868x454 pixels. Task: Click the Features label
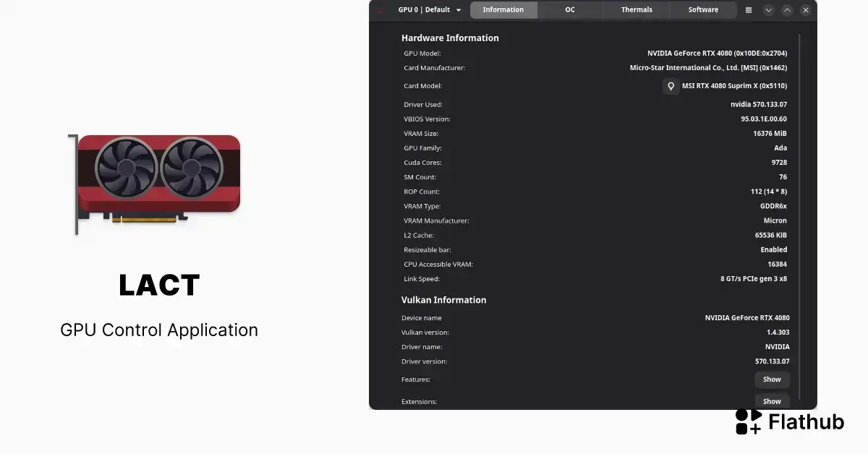(x=416, y=380)
